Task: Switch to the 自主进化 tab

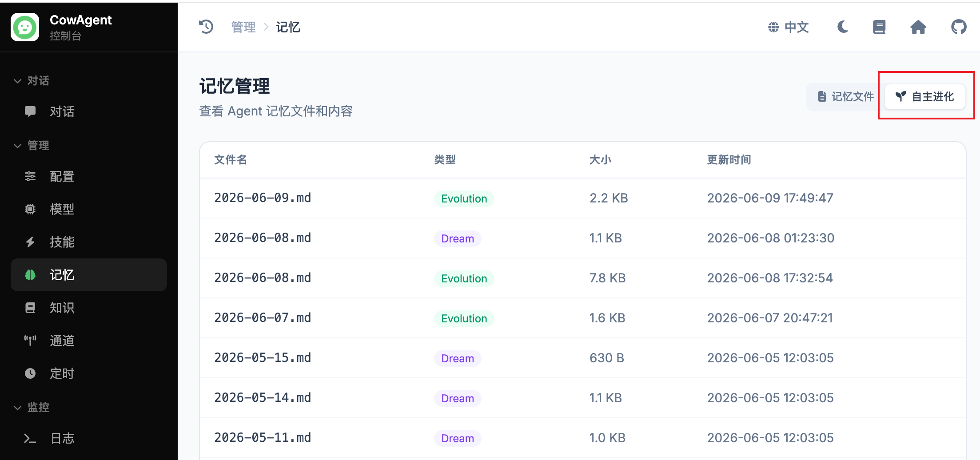Action: pyautogui.click(x=925, y=96)
